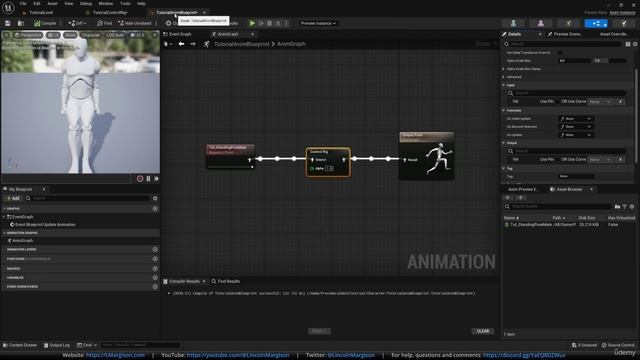This screenshot has width=640, height=360.
Task: Open the File menu
Action: pos(23,3)
